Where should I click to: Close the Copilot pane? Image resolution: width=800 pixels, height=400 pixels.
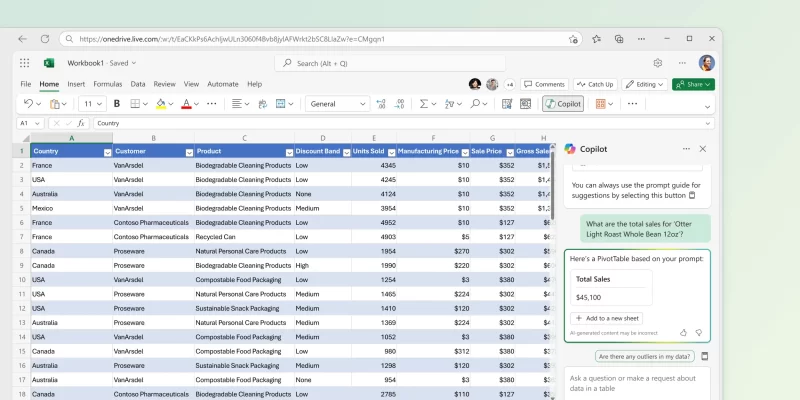703,149
